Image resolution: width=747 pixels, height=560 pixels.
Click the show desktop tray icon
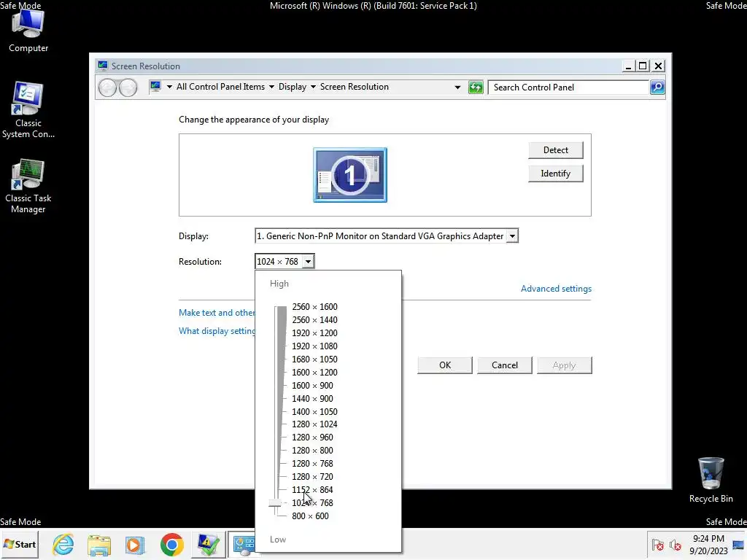(x=738, y=545)
